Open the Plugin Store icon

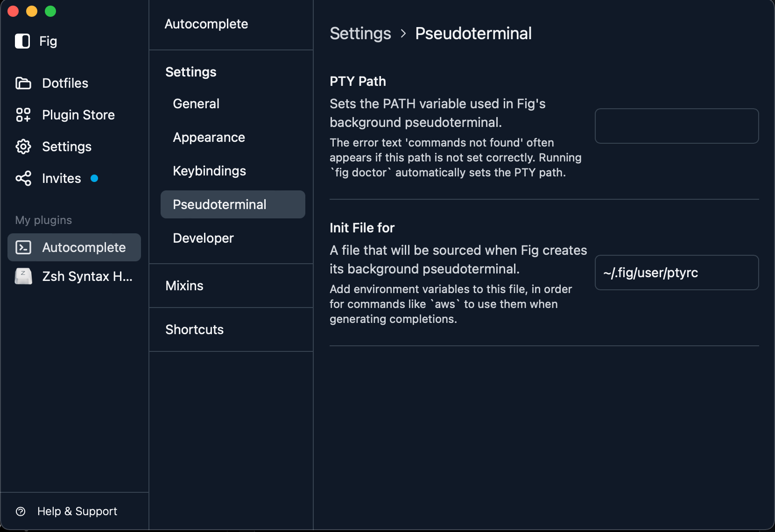tap(23, 115)
